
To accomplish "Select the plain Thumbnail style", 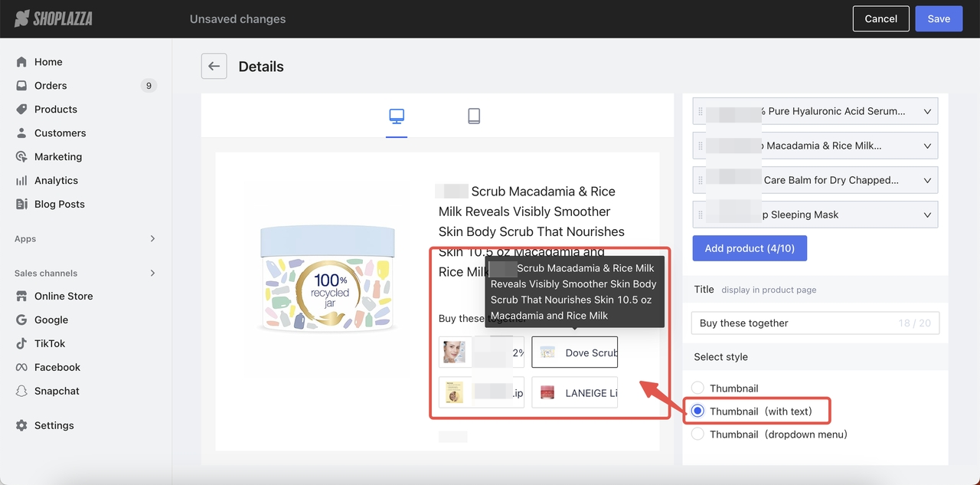I will tap(697, 388).
